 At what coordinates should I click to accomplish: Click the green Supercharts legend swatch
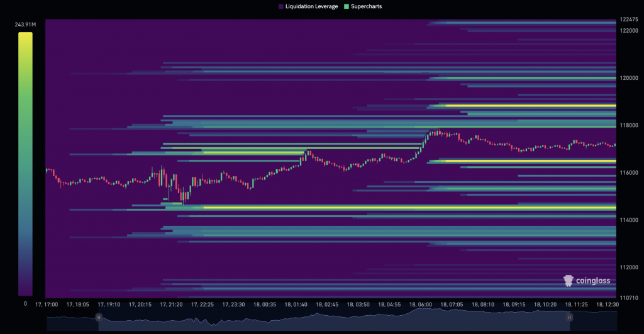point(347,6)
